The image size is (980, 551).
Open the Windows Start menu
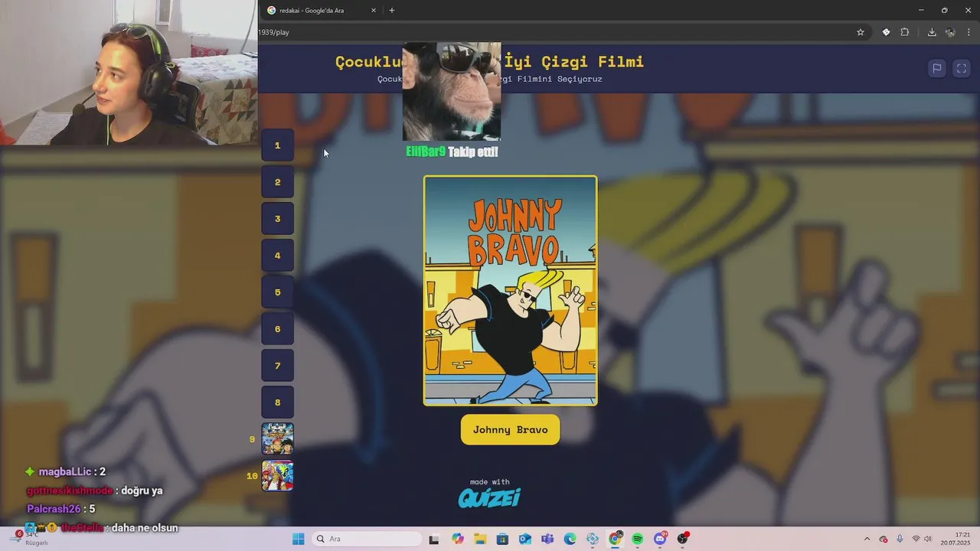pos(298,539)
